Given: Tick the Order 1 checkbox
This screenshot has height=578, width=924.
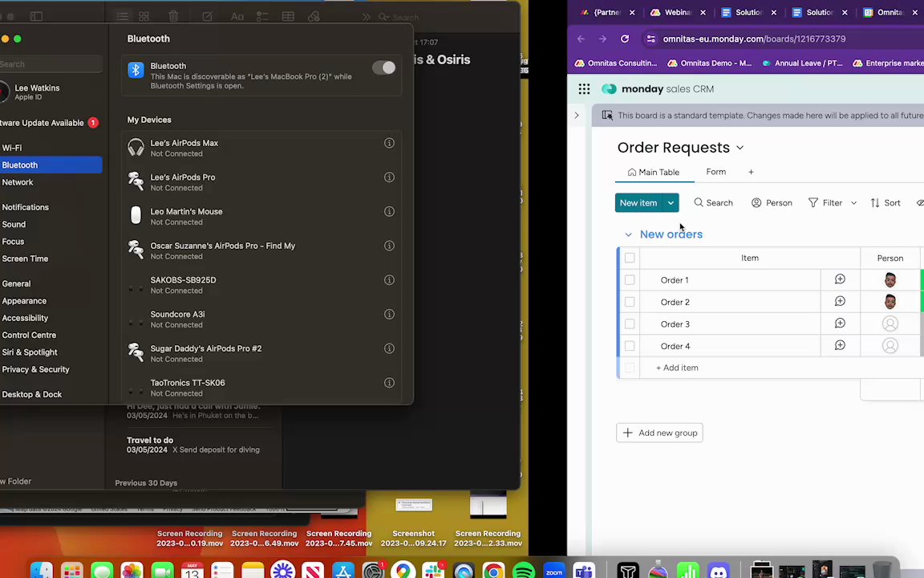Looking at the screenshot, I should [630, 280].
